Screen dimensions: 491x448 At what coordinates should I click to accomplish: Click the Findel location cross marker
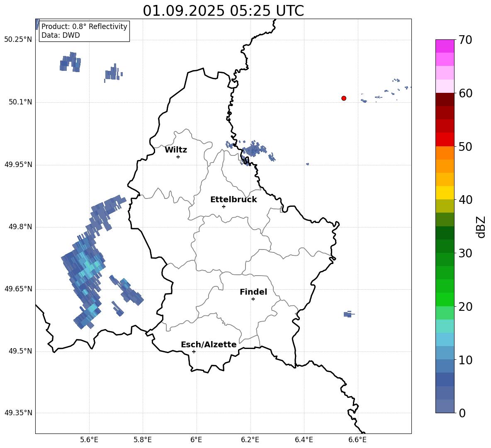253,299
